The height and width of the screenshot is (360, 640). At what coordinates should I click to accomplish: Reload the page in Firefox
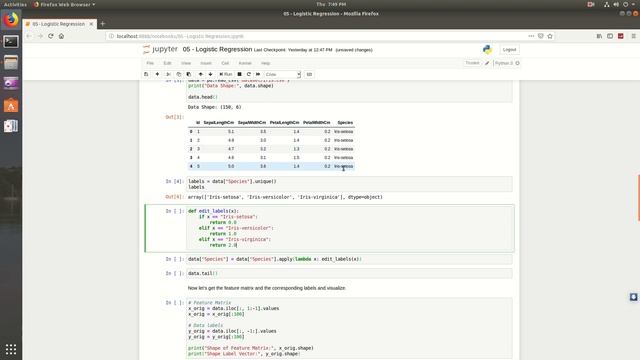click(51, 36)
